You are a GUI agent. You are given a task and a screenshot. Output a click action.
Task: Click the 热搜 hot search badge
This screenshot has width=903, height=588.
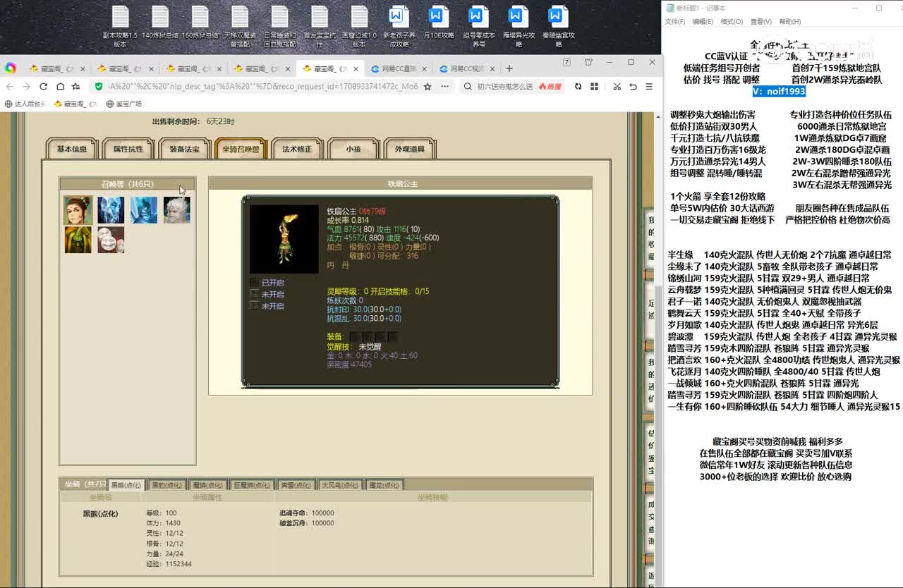click(550, 87)
